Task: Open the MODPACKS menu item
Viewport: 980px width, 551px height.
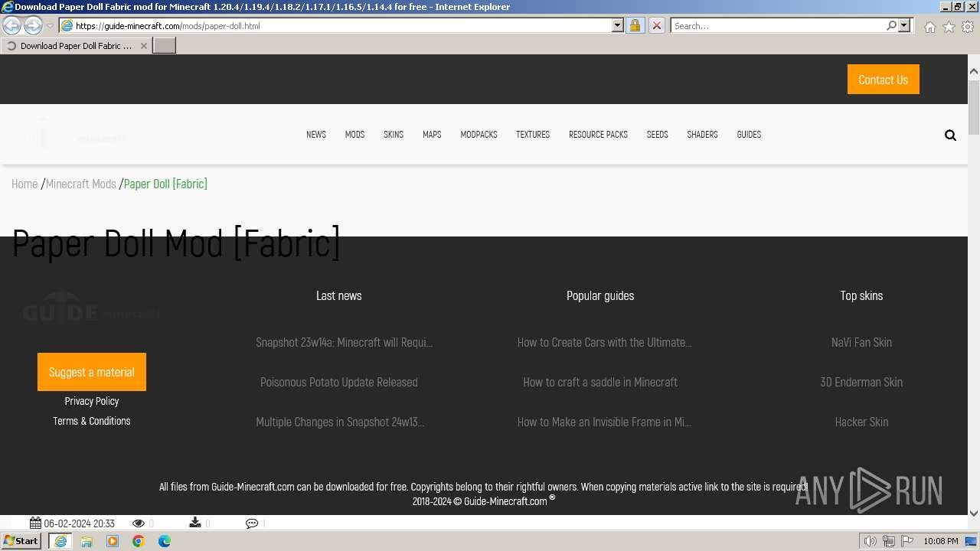Action: (479, 135)
